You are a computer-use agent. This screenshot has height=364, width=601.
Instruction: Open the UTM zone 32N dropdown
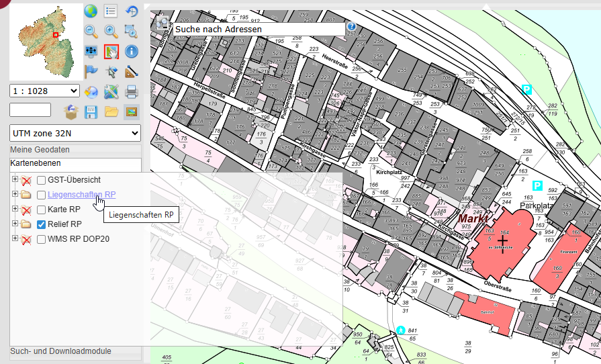[75, 133]
